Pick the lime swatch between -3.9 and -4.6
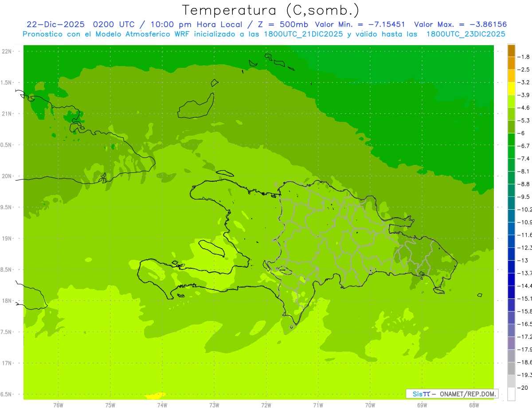532x411 pixels. pyautogui.click(x=511, y=102)
